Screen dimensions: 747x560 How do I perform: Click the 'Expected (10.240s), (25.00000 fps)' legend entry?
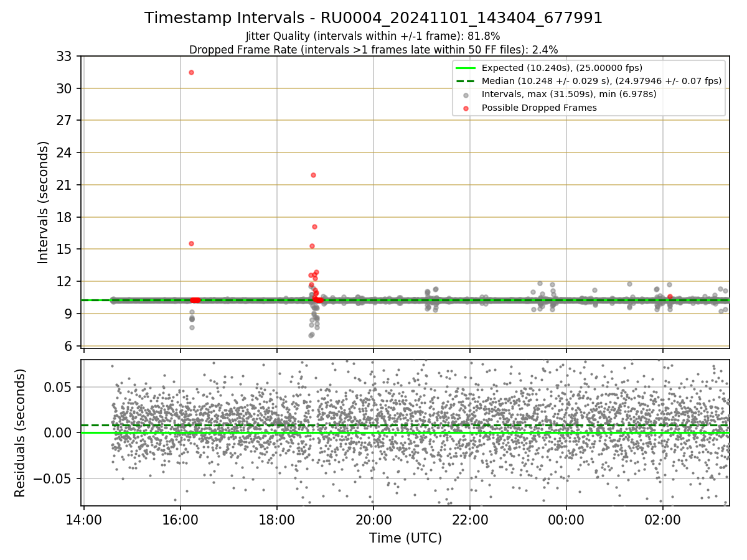562,68
